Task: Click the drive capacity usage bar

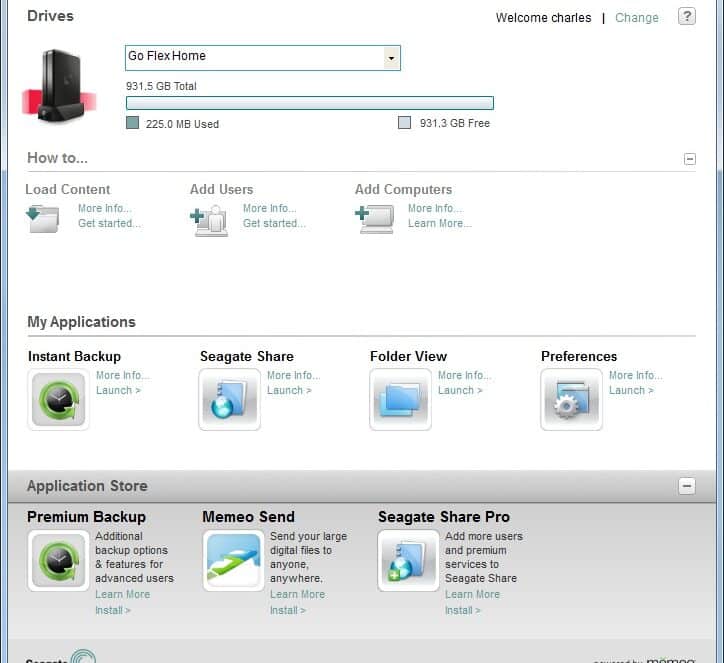Action: click(310, 103)
